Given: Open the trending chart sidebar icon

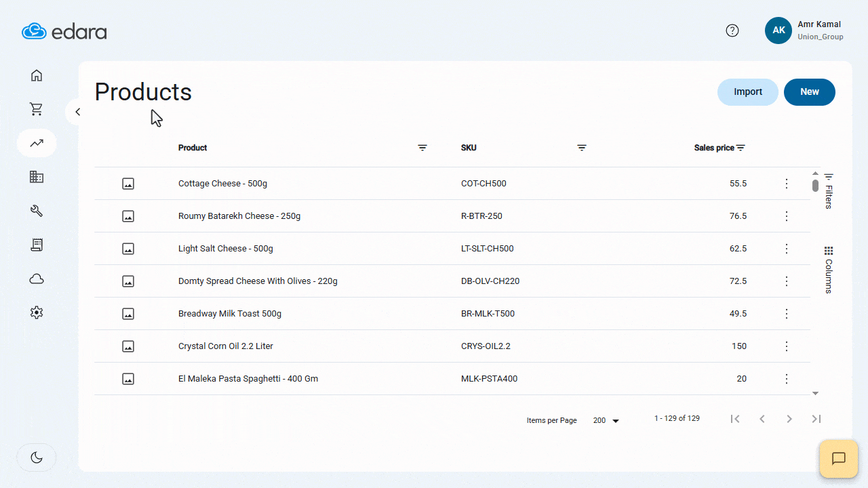Looking at the screenshot, I should click(37, 143).
